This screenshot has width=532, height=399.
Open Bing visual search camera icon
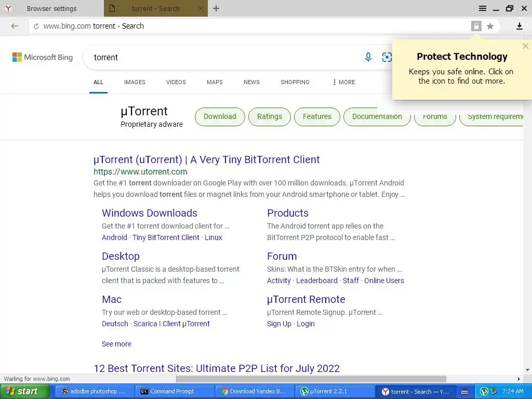[387, 57]
